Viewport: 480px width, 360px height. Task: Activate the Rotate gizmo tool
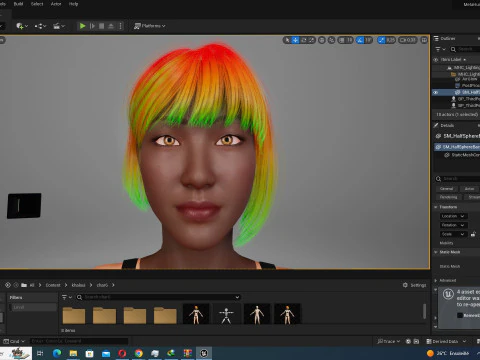point(303,40)
